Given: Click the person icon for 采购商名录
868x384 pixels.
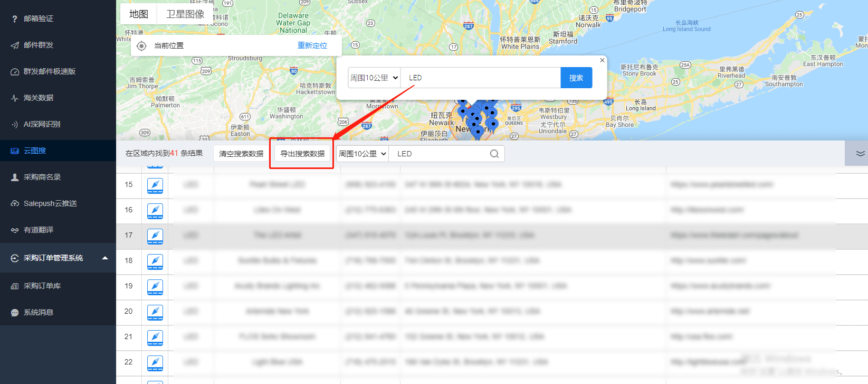Looking at the screenshot, I should click(x=15, y=177).
